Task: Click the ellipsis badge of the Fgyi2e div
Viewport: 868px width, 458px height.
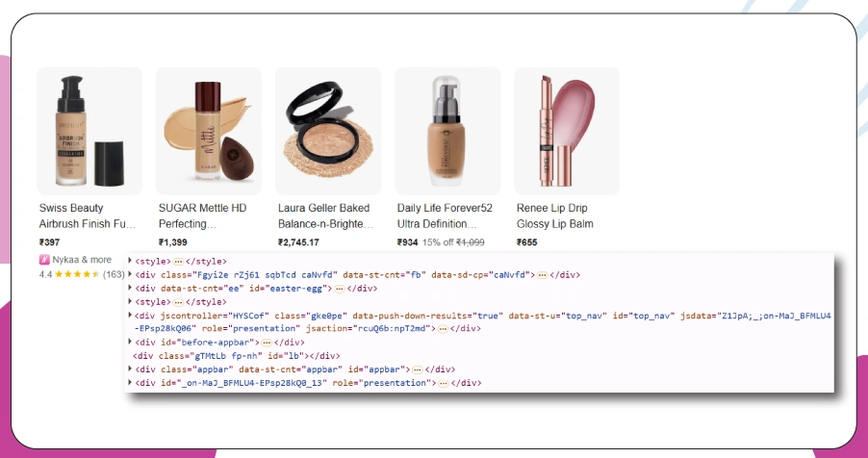Action: click(x=542, y=275)
